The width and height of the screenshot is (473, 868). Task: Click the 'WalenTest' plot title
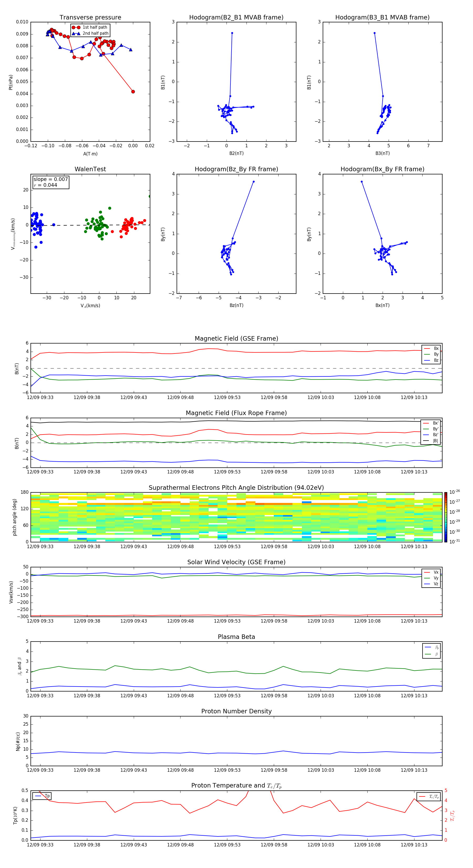click(x=90, y=169)
